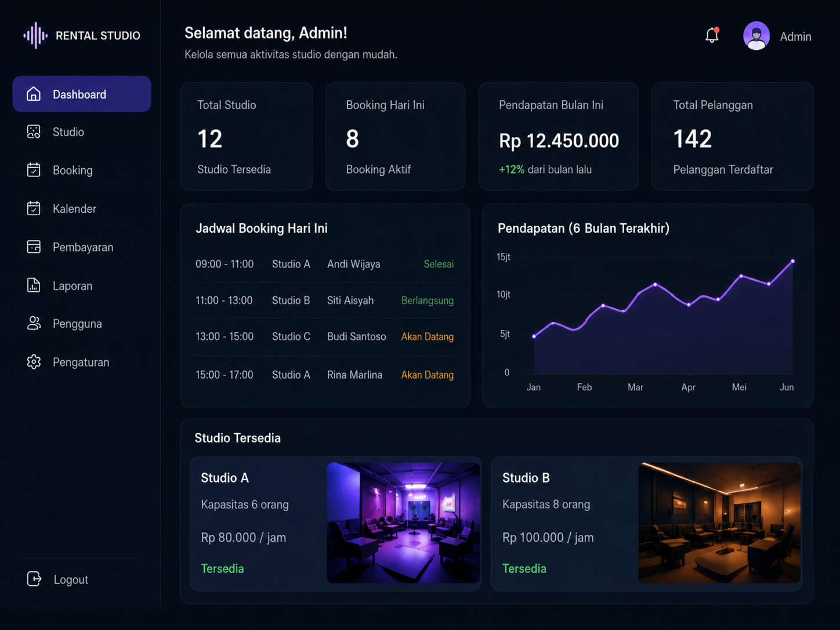
Task: Open the Booking Hari Ini stat card
Action: click(395, 136)
